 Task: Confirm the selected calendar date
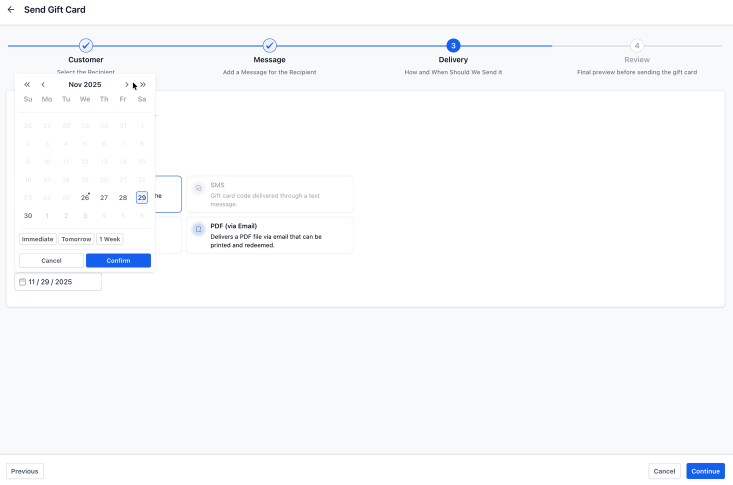tap(118, 260)
